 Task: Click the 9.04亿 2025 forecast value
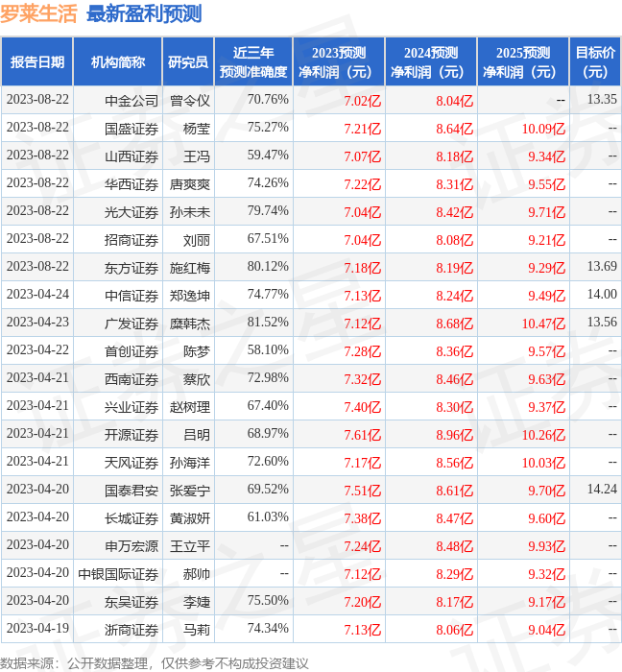click(x=546, y=630)
